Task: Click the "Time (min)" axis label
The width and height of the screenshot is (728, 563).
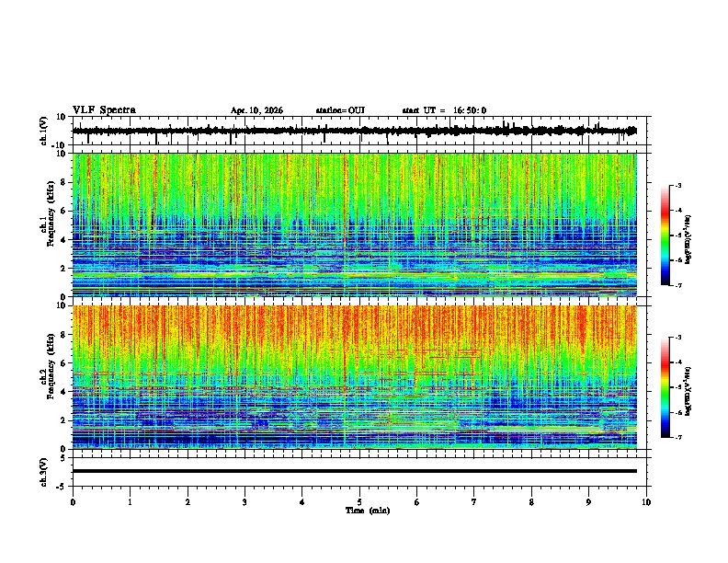Action: (x=368, y=511)
